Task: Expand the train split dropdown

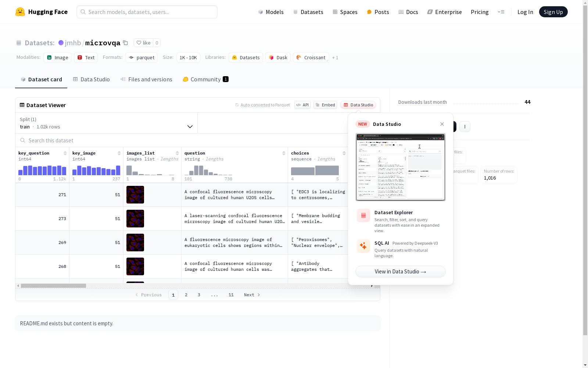Action: coord(107,123)
